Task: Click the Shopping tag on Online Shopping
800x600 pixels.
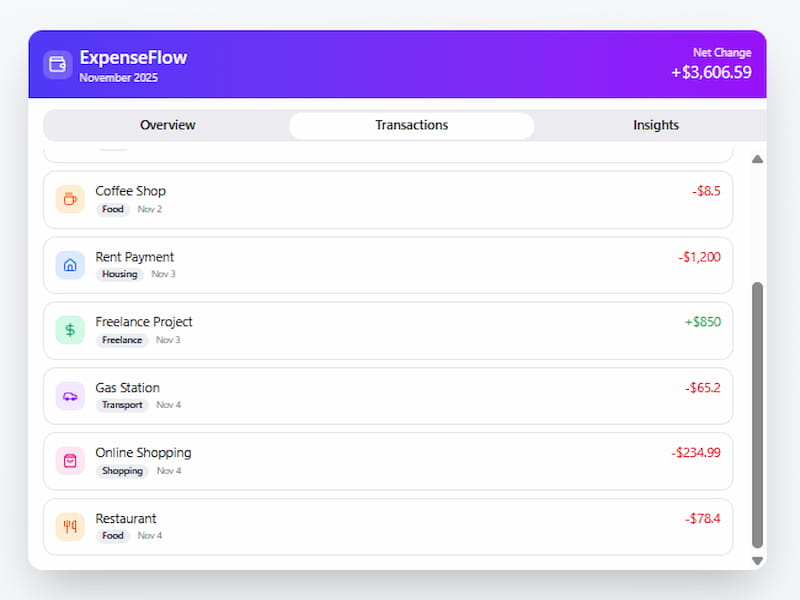Action: (121, 471)
